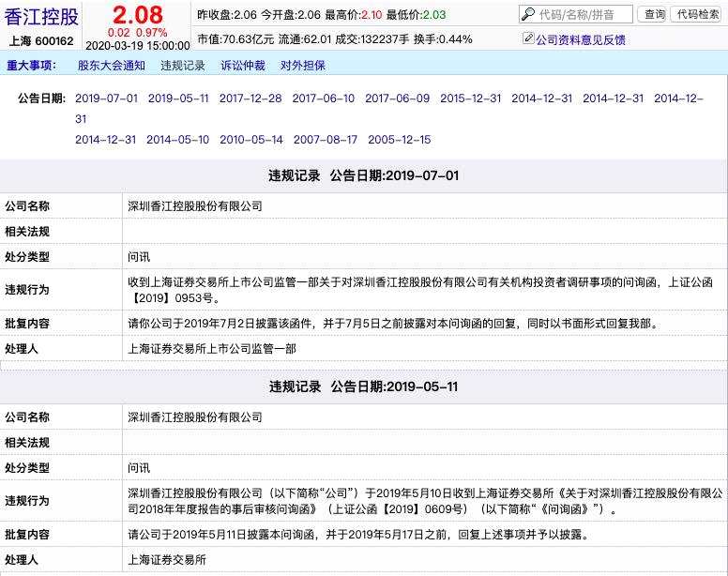This screenshot has height=576, width=728.
Task: Click the magnifier icon in search box
Action: point(528,14)
